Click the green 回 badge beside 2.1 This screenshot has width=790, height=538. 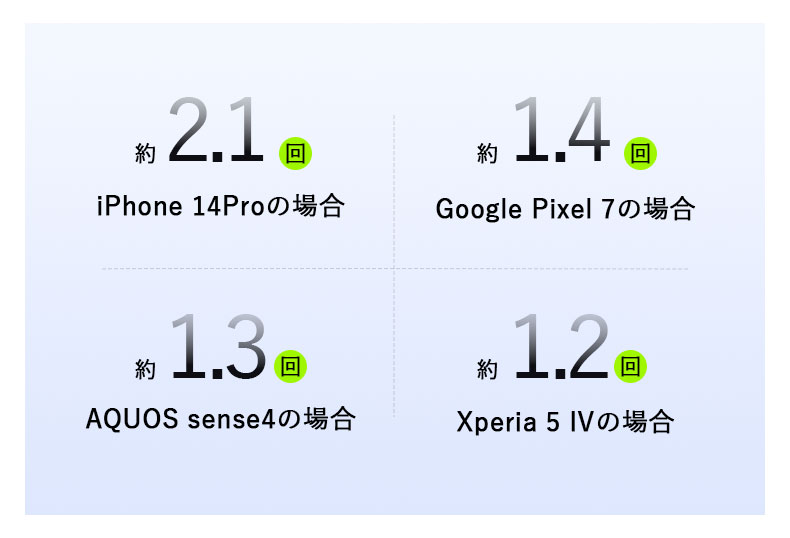coord(295,153)
